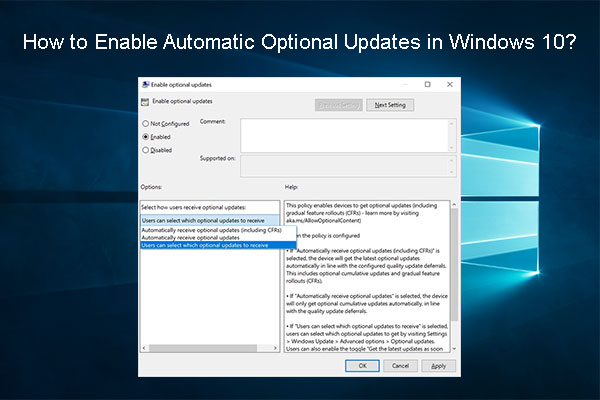Select the Disabled radio button
This screenshot has height=400, width=600.
click(x=145, y=150)
